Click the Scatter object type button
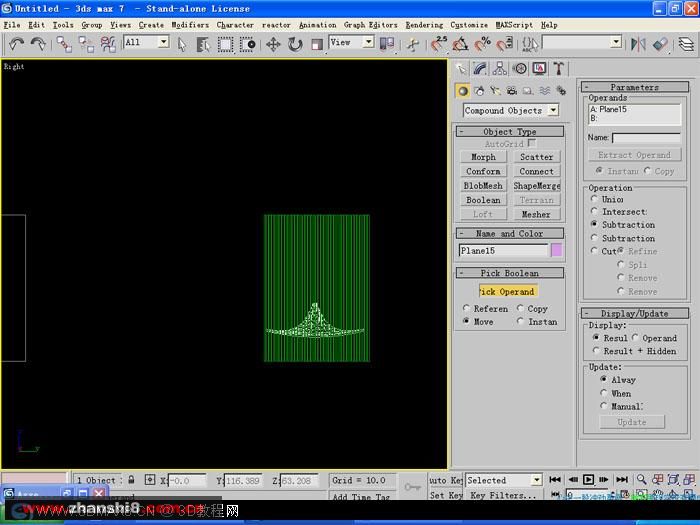The height and width of the screenshot is (525, 700). click(x=537, y=157)
